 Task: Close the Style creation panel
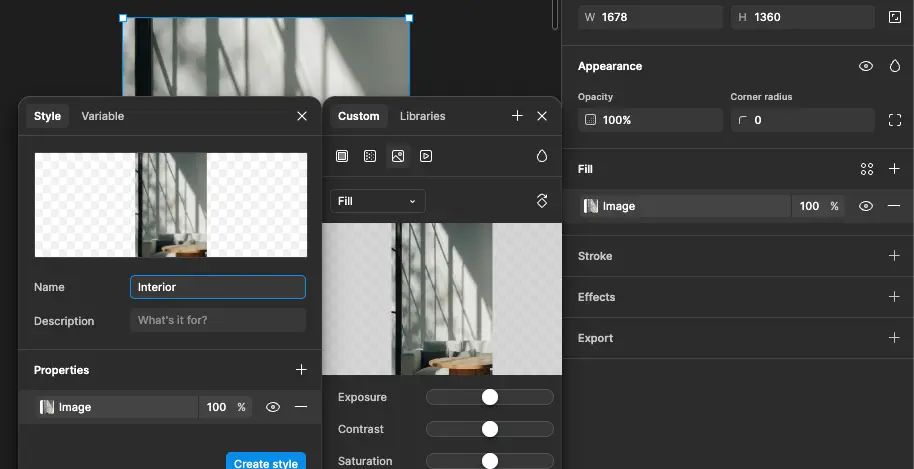click(x=302, y=116)
